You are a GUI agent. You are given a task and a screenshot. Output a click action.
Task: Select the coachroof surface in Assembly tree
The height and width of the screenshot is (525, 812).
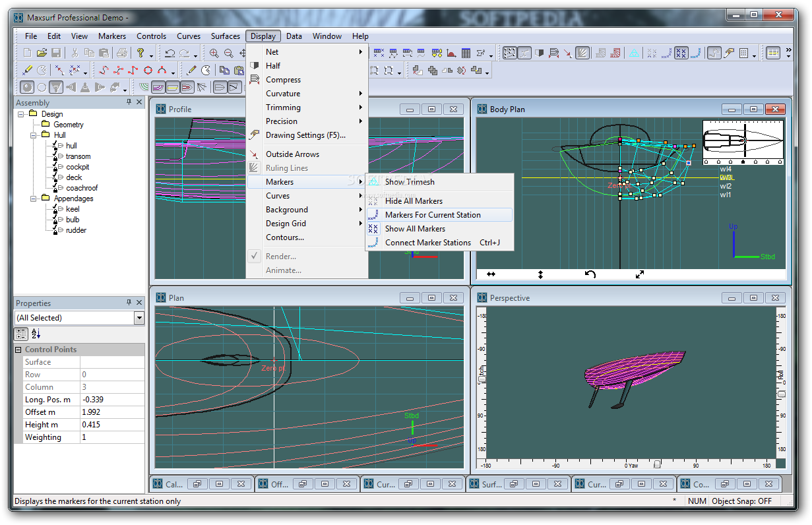[x=82, y=188]
